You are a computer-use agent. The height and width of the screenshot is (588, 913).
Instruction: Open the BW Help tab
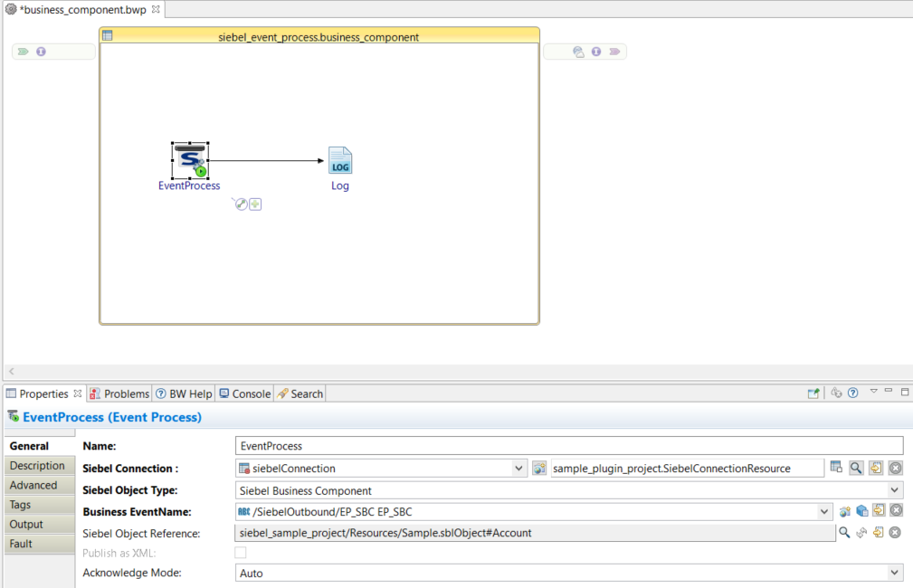point(184,394)
